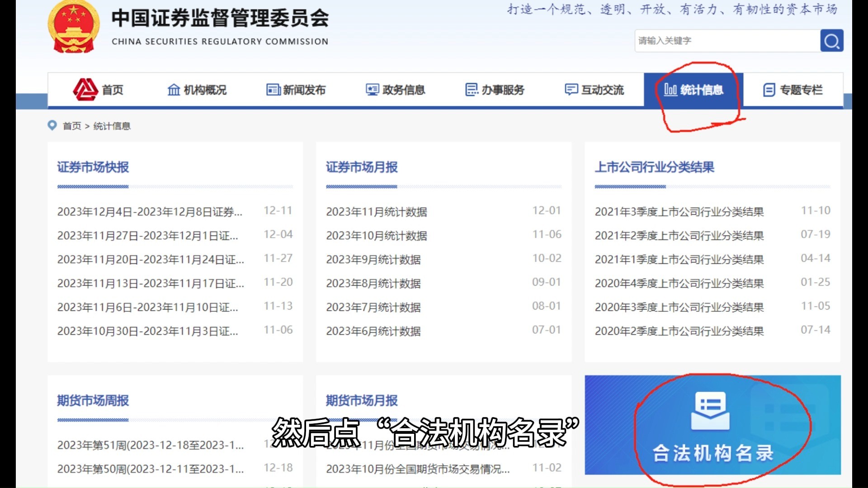Click the 办事服务 document icon
868x488 pixels.
tap(472, 90)
